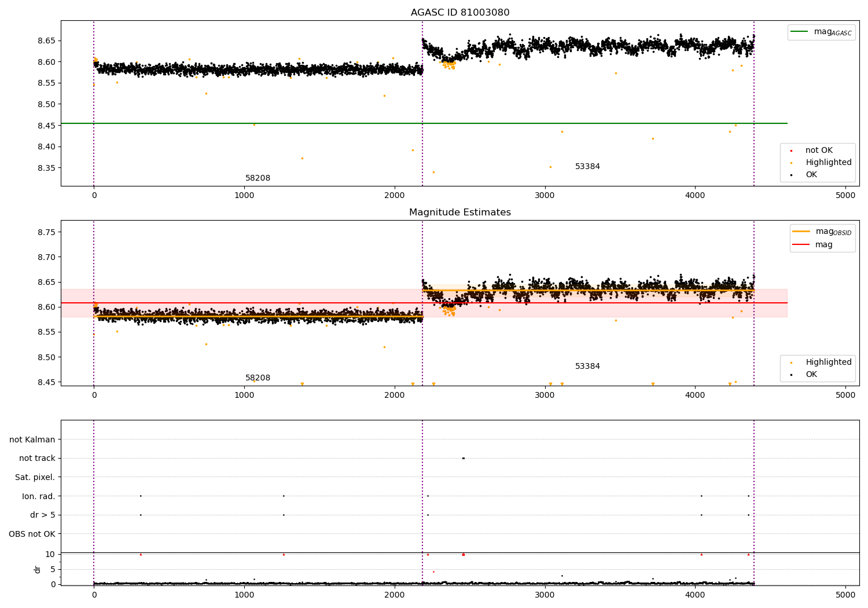Click the '8.50' y-tick in the top plot
This screenshot has height=608, width=868.
(46, 105)
